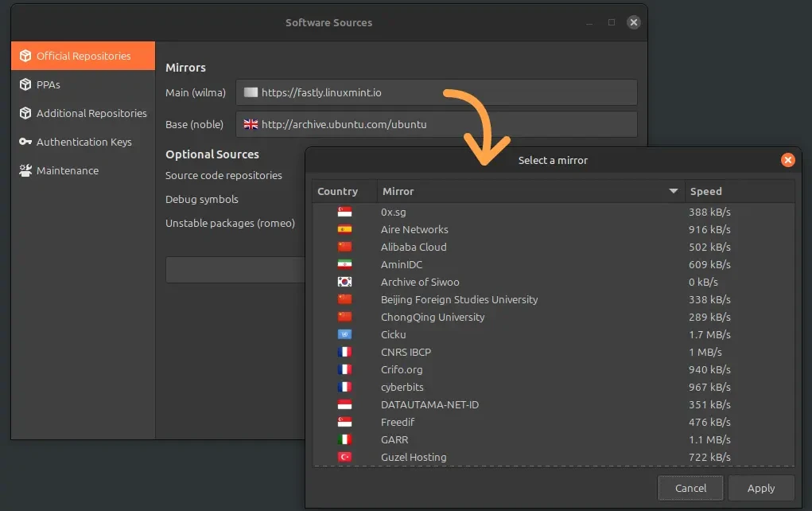The width and height of the screenshot is (812, 511).
Task: Click the PPAs package icon
Action: [25, 84]
